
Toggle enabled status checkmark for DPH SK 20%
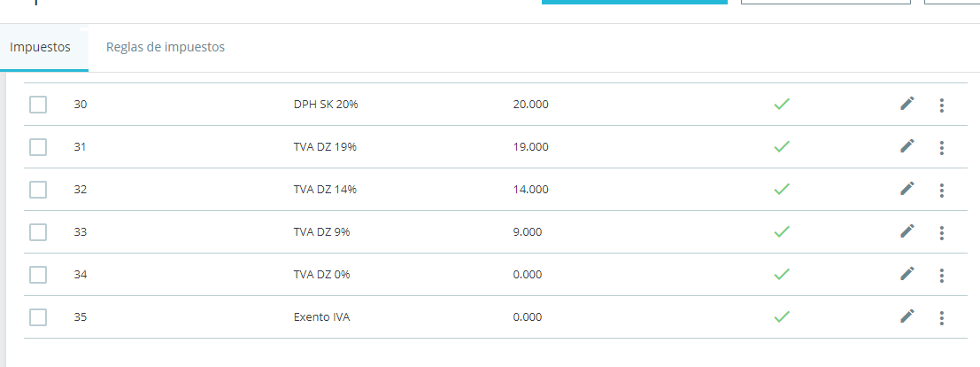point(781,104)
